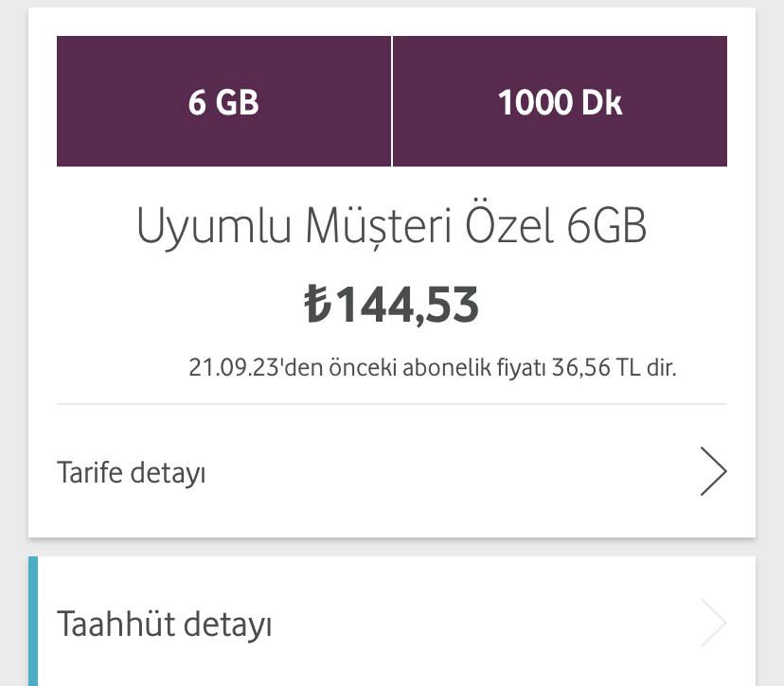Click the gray gap between the two cards
784x686 pixels.
tap(391, 547)
